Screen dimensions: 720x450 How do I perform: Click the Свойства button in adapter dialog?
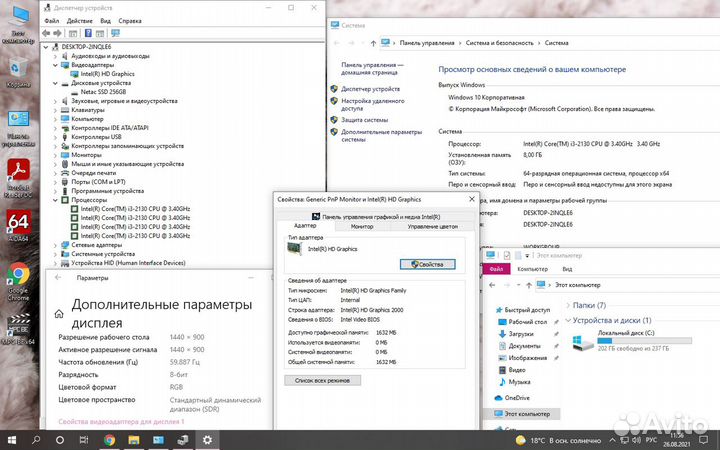[x=428, y=264]
